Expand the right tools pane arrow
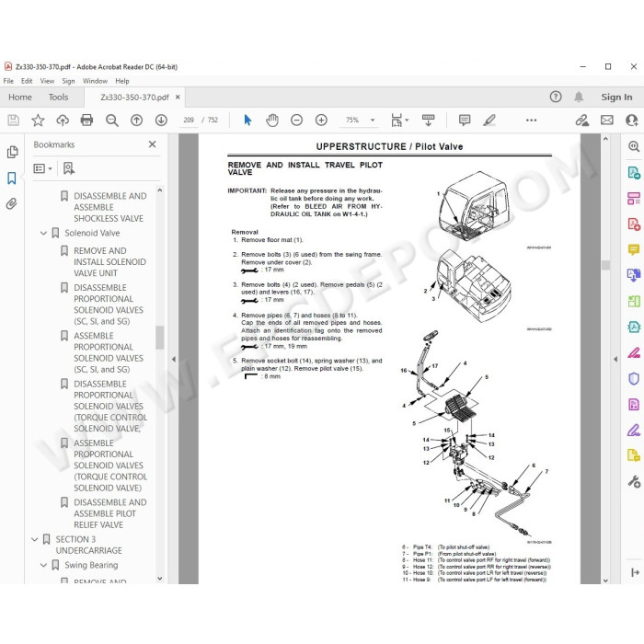 (615, 359)
